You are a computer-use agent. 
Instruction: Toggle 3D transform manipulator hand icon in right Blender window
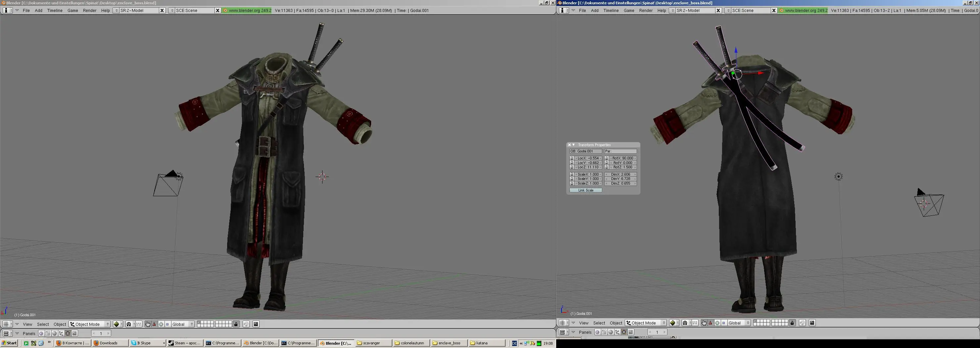pyautogui.click(x=704, y=323)
